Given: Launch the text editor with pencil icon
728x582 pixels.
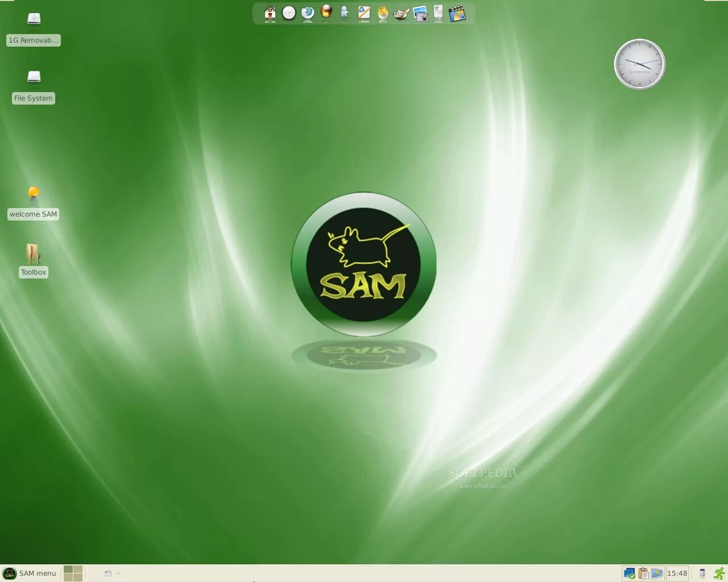Looking at the screenshot, I should pos(364,13).
